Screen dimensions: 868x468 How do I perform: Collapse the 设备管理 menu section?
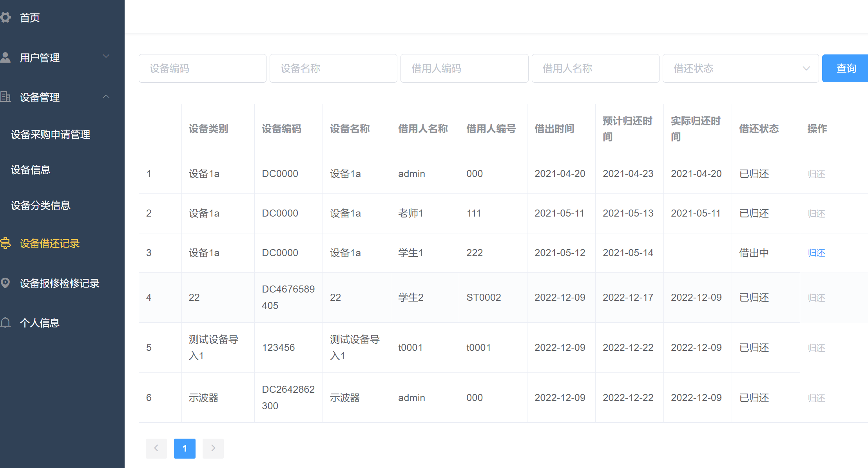(106, 97)
